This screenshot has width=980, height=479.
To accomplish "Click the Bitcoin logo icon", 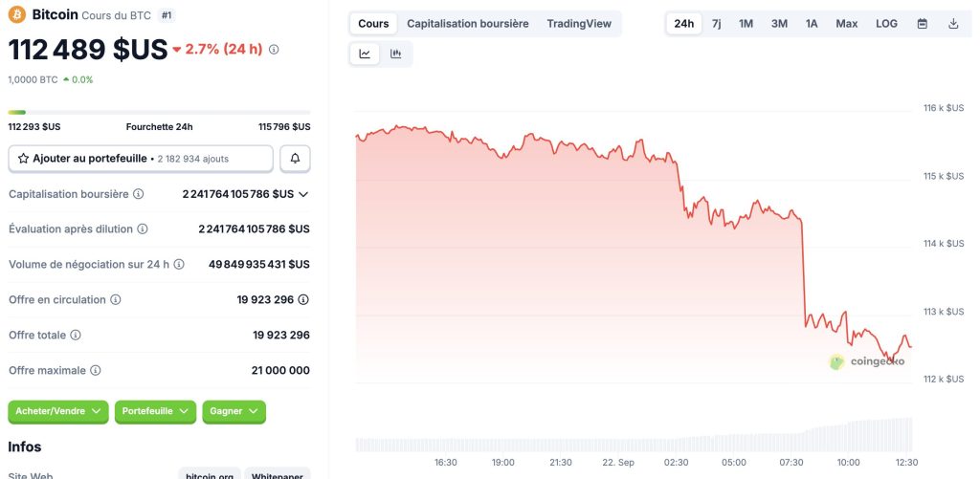I will click(x=17, y=15).
